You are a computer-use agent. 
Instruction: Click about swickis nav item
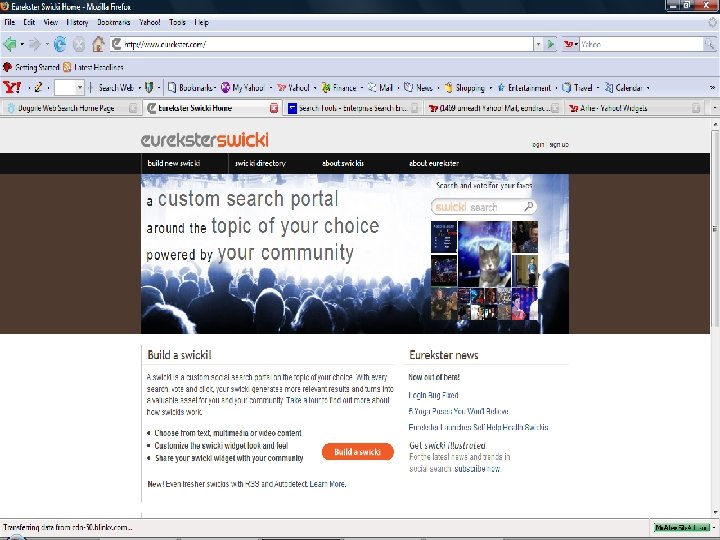pyautogui.click(x=343, y=163)
